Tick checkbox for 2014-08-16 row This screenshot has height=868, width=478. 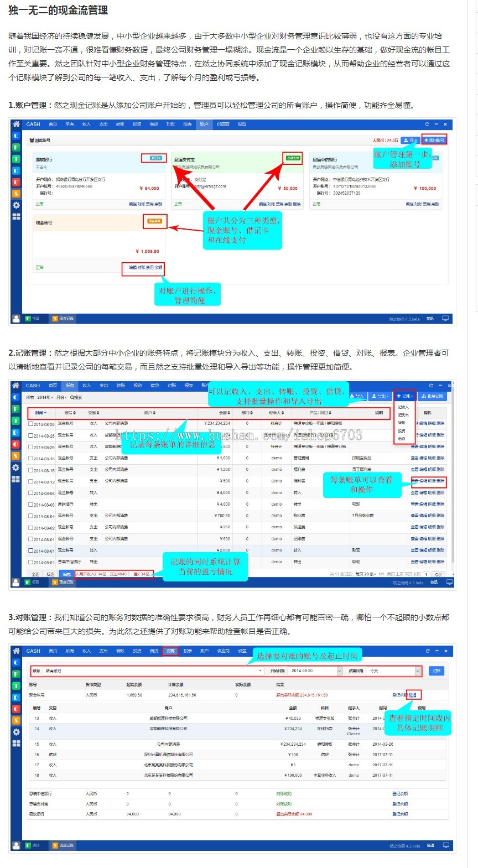click(x=30, y=459)
